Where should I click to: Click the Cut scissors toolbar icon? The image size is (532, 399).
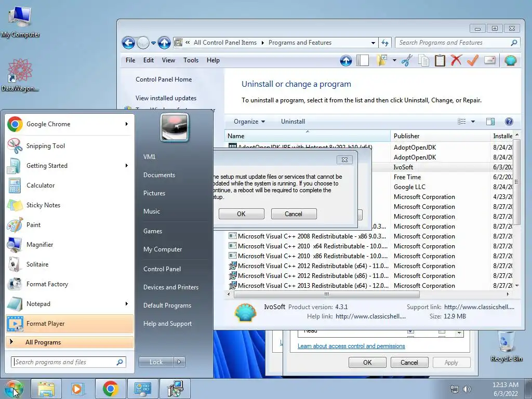pos(406,60)
